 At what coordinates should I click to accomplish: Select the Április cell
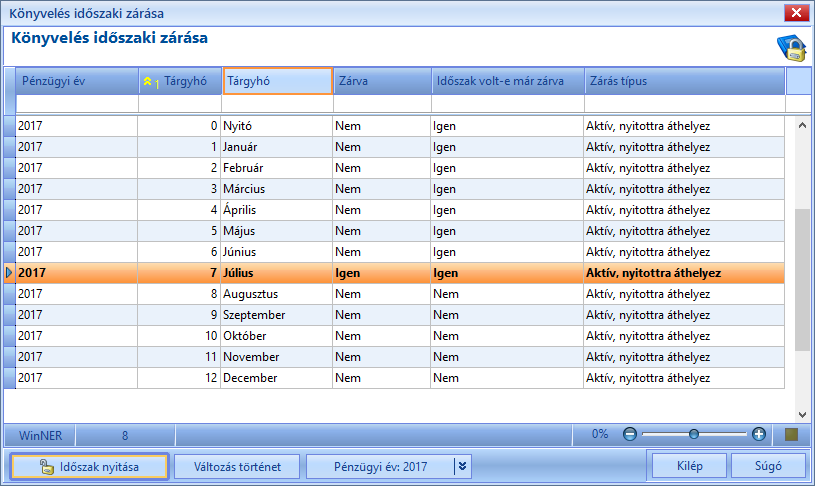277,210
